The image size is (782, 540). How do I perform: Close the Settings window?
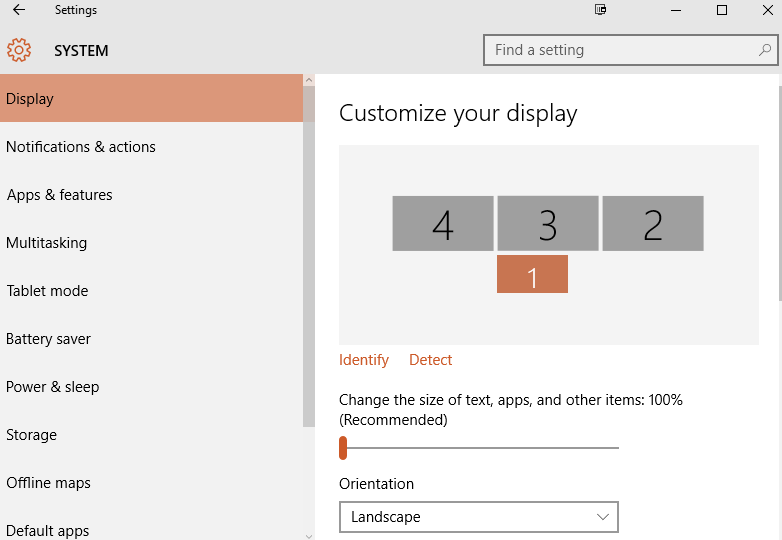(x=768, y=9)
